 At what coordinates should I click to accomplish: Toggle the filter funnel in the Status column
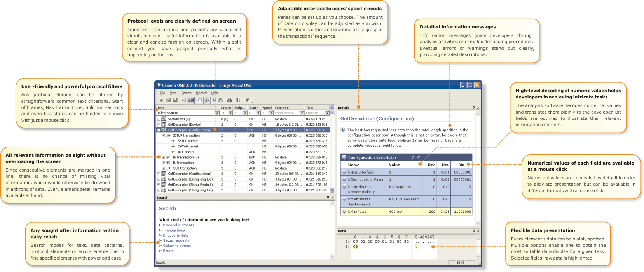(x=258, y=113)
